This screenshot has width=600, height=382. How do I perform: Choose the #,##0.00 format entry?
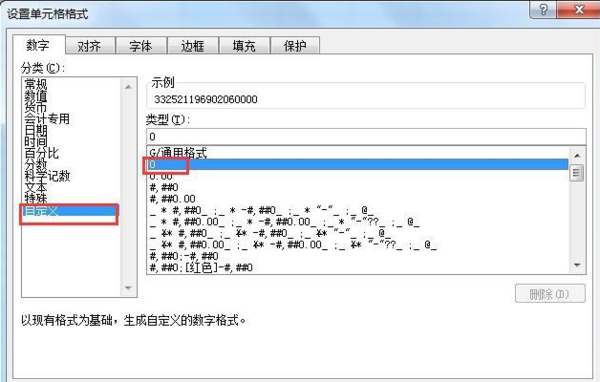[x=172, y=199]
